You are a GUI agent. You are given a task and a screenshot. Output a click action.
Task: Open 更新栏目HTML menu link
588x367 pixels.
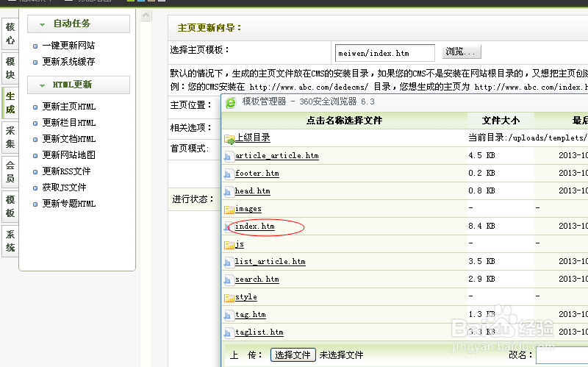pyautogui.click(x=69, y=123)
